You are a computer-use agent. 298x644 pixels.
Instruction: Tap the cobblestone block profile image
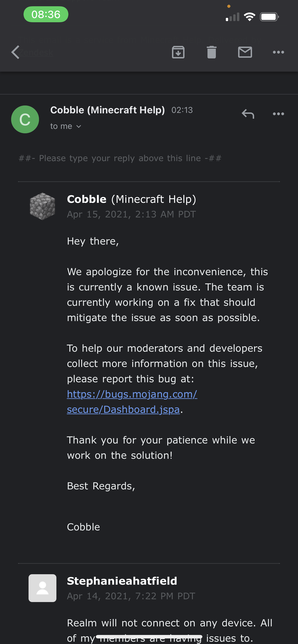tap(42, 206)
